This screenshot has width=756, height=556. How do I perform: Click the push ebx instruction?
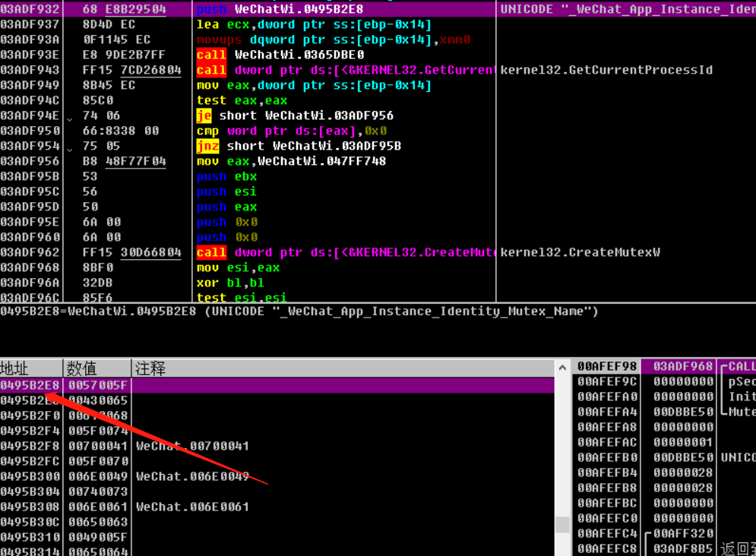(226, 177)
